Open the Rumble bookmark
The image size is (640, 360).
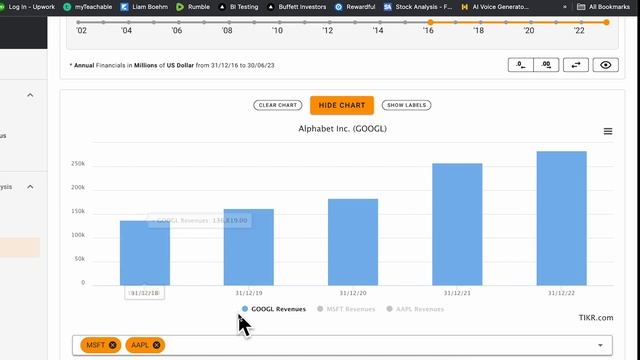(x=193, y=7)
